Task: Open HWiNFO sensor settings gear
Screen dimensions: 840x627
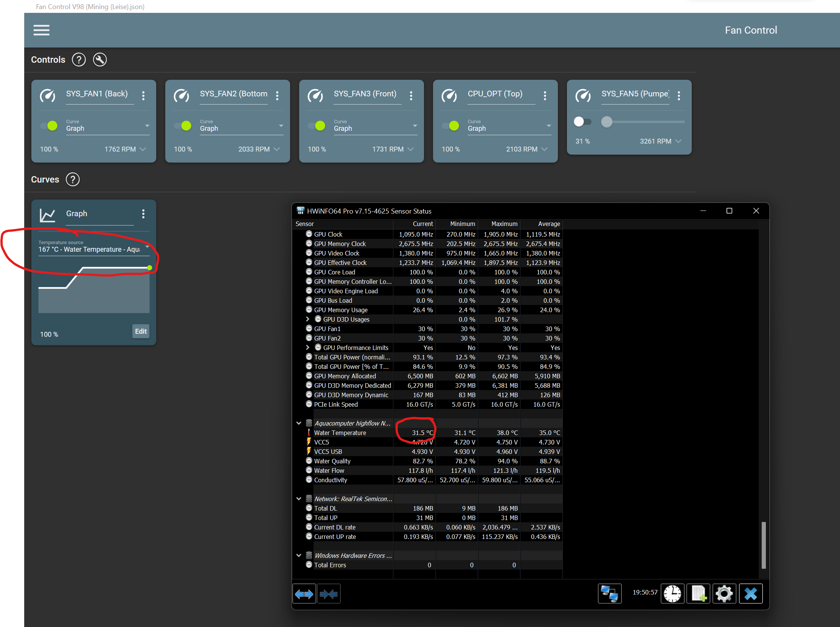Action: 724,593
